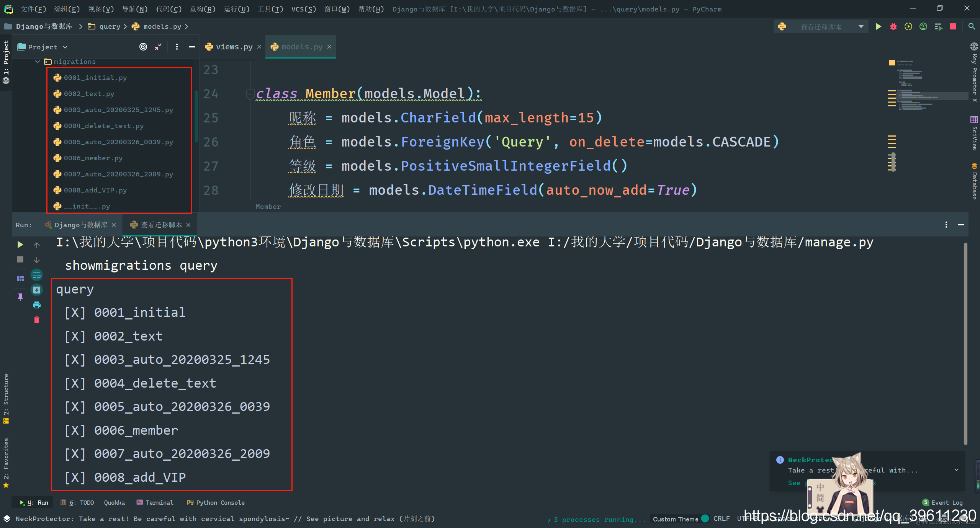Click the Run console vertical scrollbar
980x528 pixels.
[x=965, y=344]
